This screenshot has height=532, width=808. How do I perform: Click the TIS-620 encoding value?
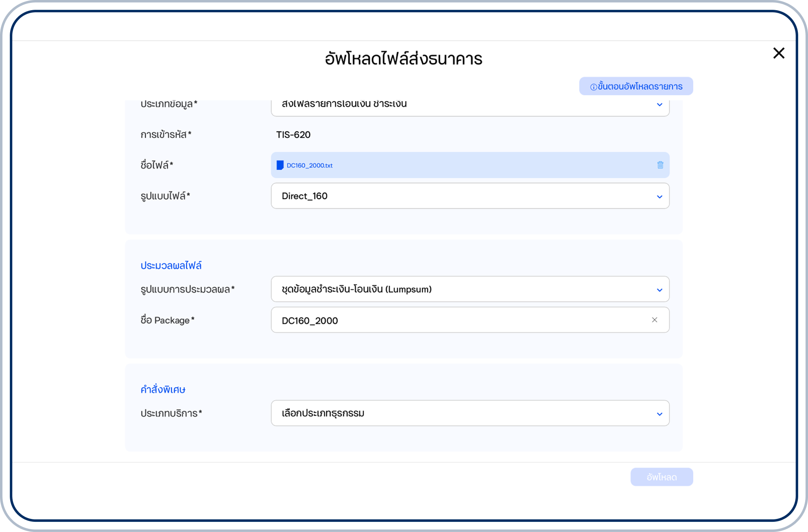tap(293, 135)
